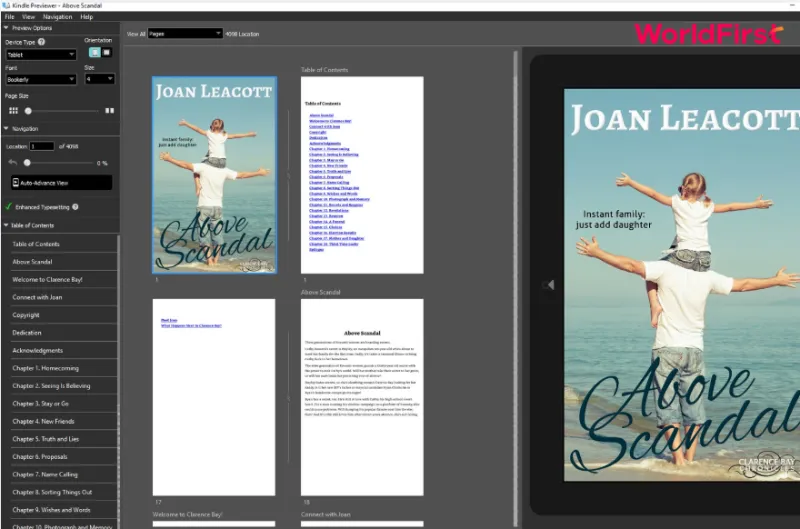
Task: Select portrait orientation icon
Action: pos(95,52)
